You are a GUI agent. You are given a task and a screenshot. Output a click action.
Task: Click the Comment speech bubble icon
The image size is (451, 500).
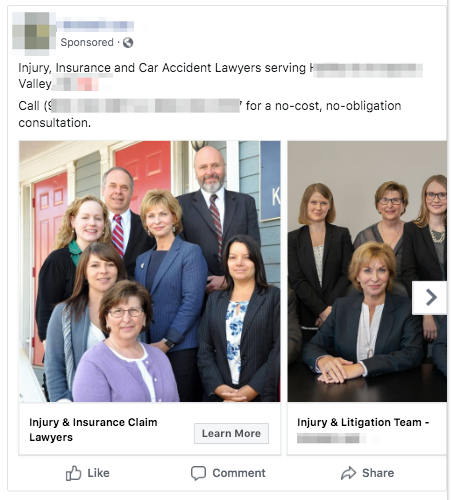click(198, 473)
